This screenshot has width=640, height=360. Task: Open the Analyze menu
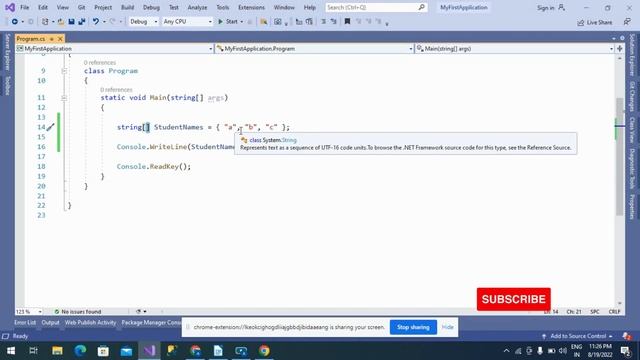(x=197, y=7)
